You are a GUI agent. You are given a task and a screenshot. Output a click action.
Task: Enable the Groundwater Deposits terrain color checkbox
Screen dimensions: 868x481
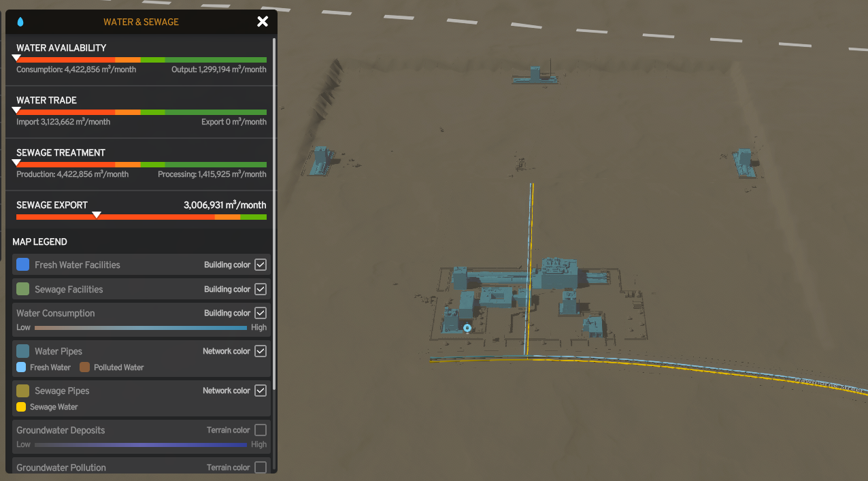coord(261,429)
